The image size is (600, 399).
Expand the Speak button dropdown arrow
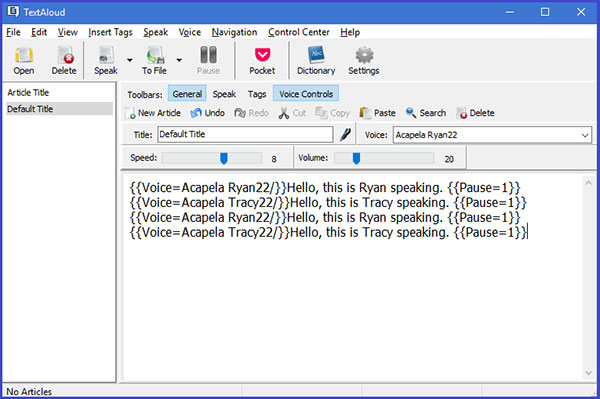coord(129,60)
